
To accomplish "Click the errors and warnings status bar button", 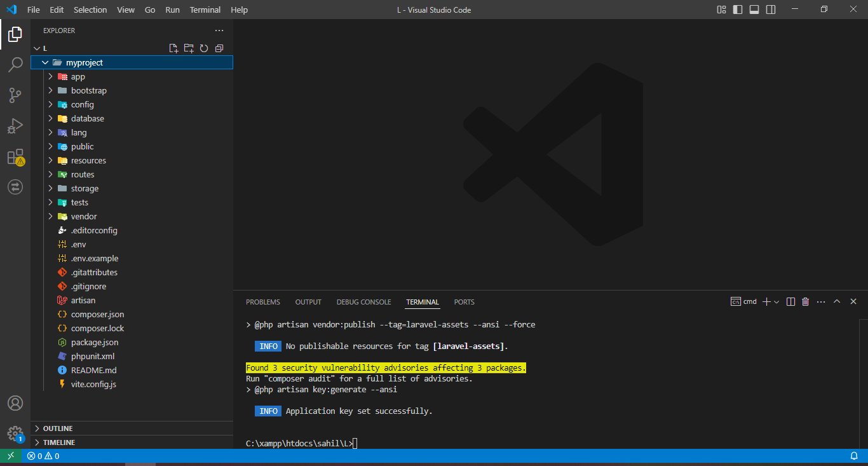I will click(x=43, y=456).
